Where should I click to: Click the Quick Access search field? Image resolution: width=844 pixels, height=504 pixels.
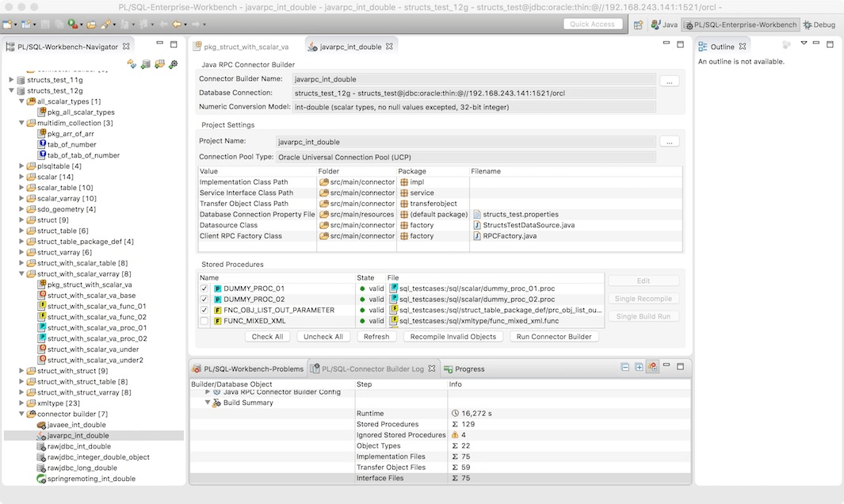pos(592,24)
